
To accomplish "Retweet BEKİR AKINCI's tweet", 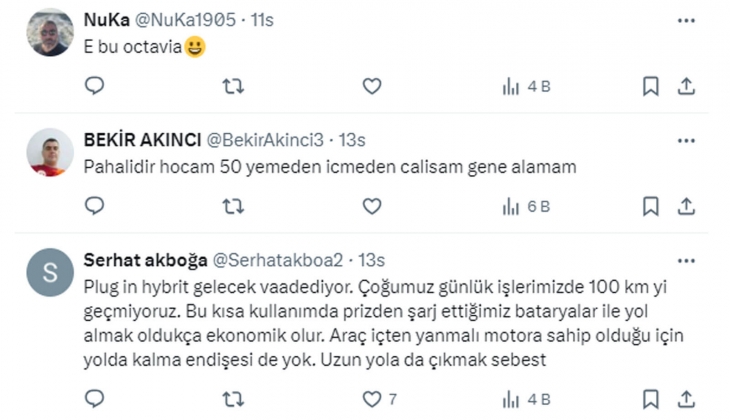I will click(x=232, y=206).
